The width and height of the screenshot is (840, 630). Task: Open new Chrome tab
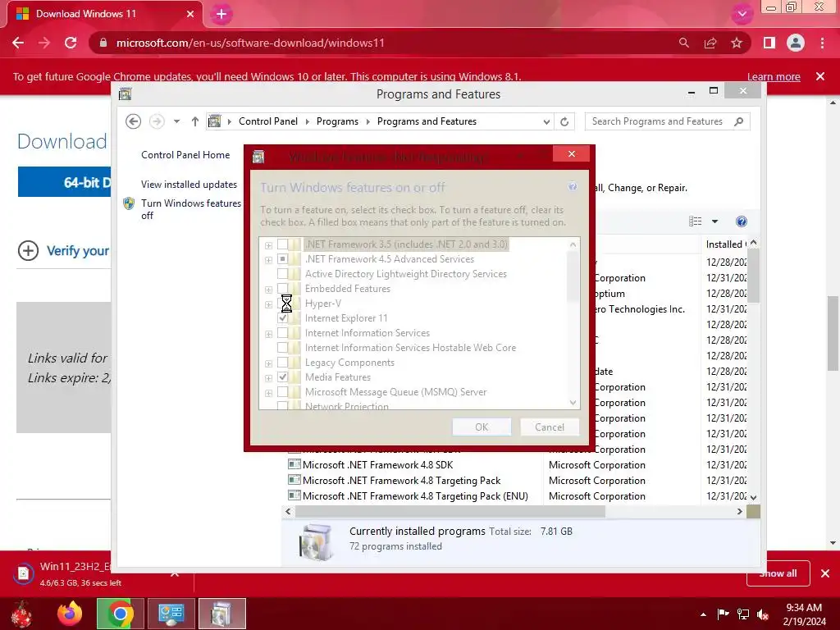point(221,14)
